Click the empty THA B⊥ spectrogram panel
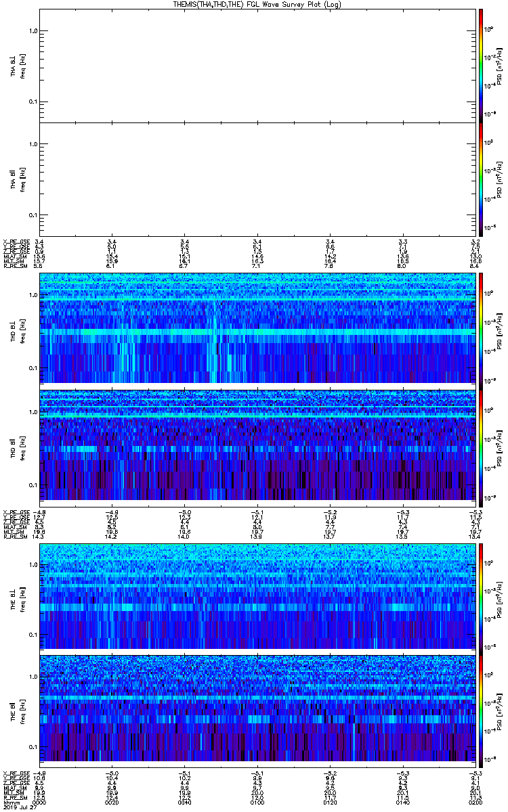Image resolution: width=508 pixels, height=812 pixels. coord(257,65)
